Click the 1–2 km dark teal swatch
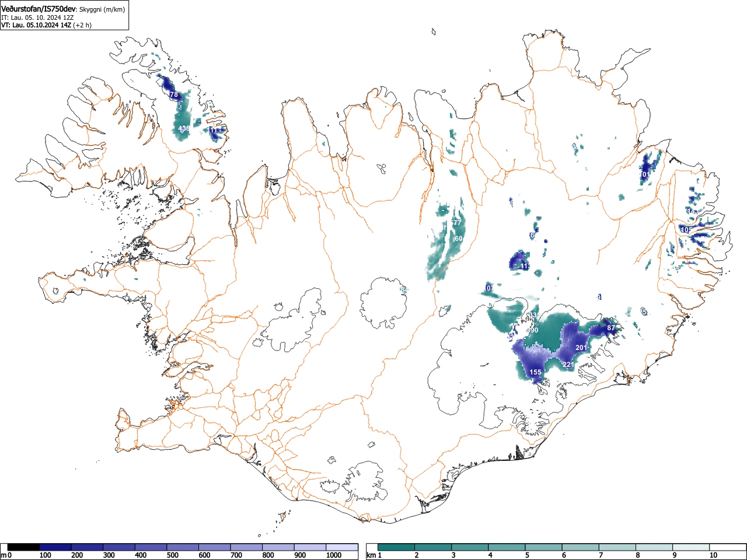This screenshot has height=560, width=747. pos(396,547)
